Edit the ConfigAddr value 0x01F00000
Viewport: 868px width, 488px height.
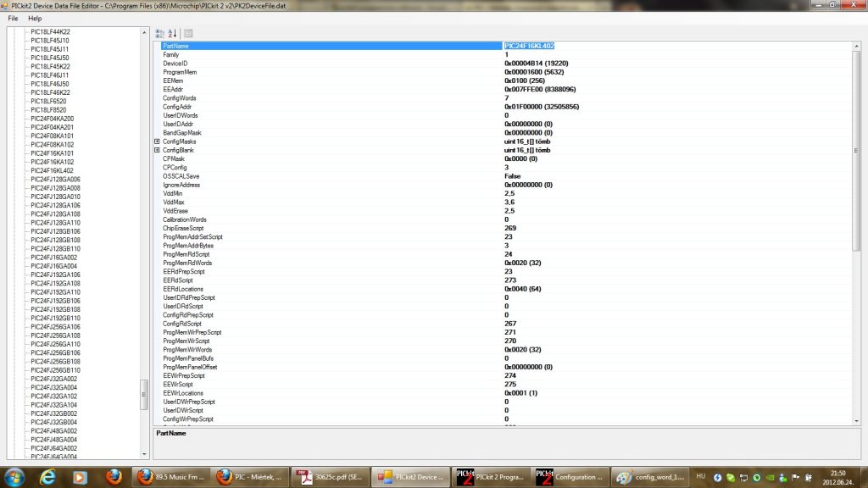[542, 107]
